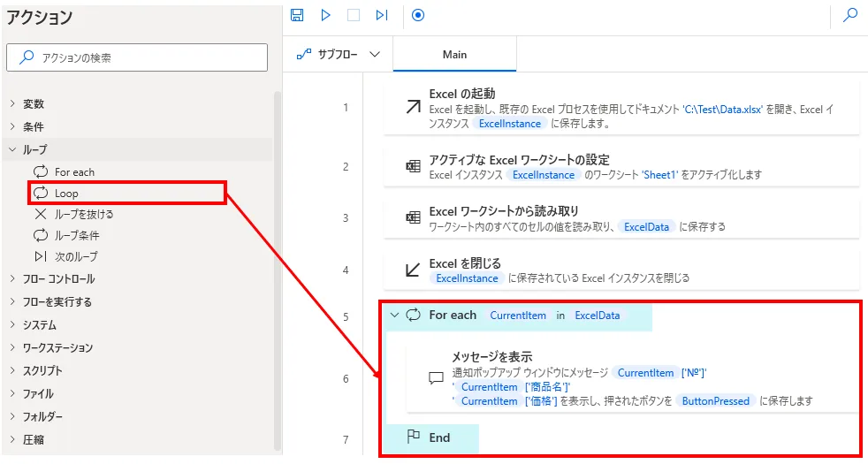The height and width of the screenshot is (464, 868).
Task: Click the actions panel vertical scrollbar
Action: [x=278, y=265]
